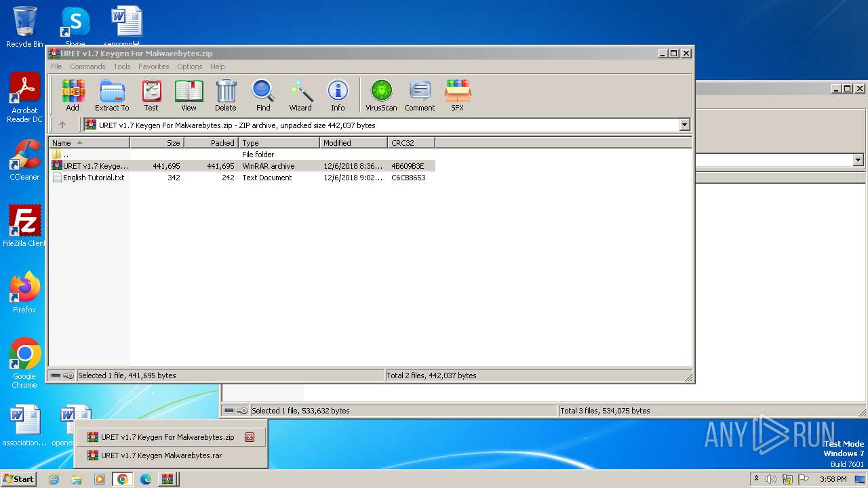868x488 pixels.
Task: Open the File menu
Action: (x=56, y=66)
